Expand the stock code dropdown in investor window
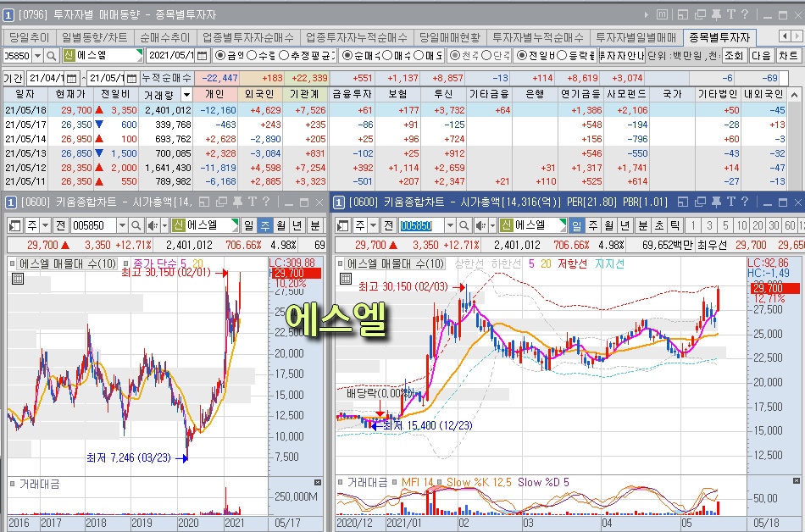 coord(37,55)
